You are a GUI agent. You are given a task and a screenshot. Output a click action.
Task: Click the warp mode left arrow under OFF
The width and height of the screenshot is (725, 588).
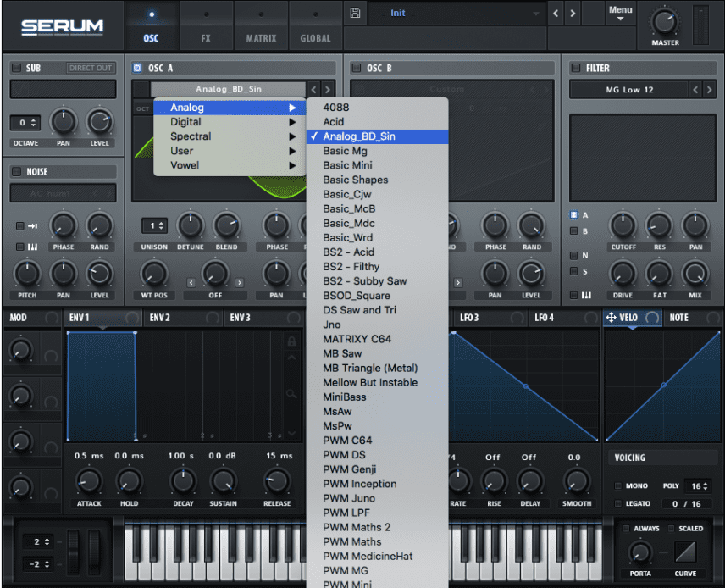pyautogui.click(x=191, y=283)
